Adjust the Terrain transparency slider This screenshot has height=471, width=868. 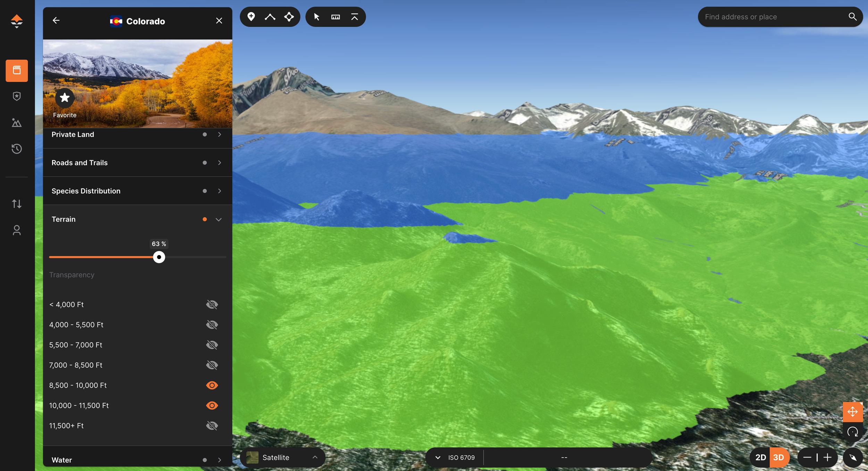pyautogui.click(x=159, y=257)
